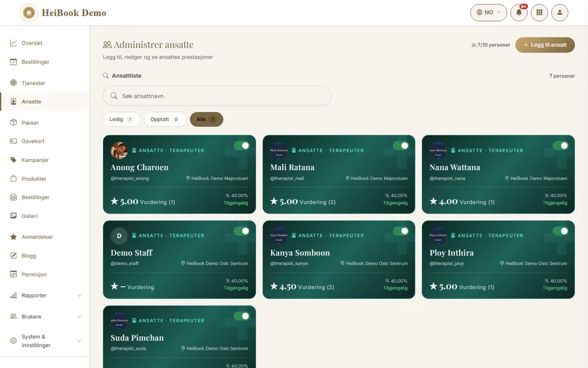The width and height of the screenshot is (588, 368).
Task: Click the @therapist_ploy username text
Action: tap(447, 263)
